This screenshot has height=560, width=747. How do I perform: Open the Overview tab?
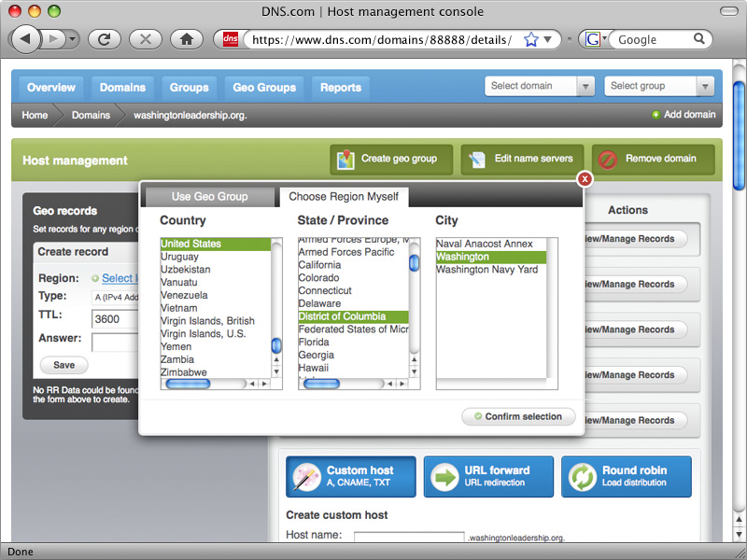51,88
